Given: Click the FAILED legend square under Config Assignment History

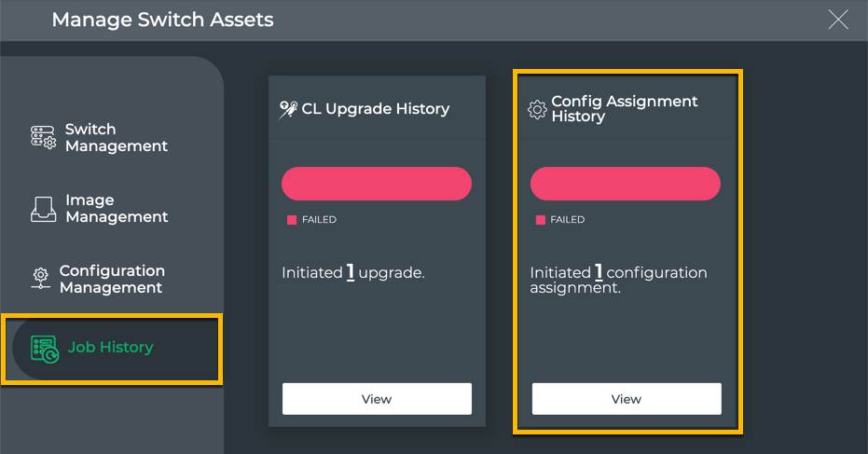Looking at the screenshot, I should point(541,220).
